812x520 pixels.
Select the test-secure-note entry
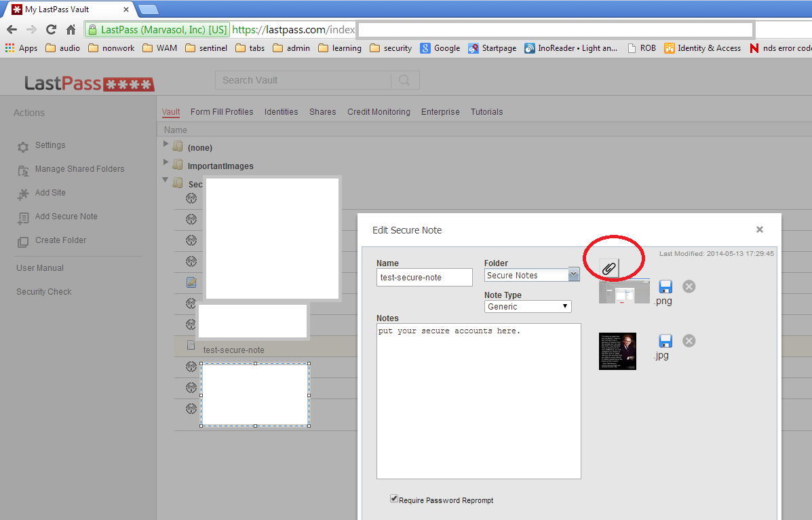click(x=233, y=350)
